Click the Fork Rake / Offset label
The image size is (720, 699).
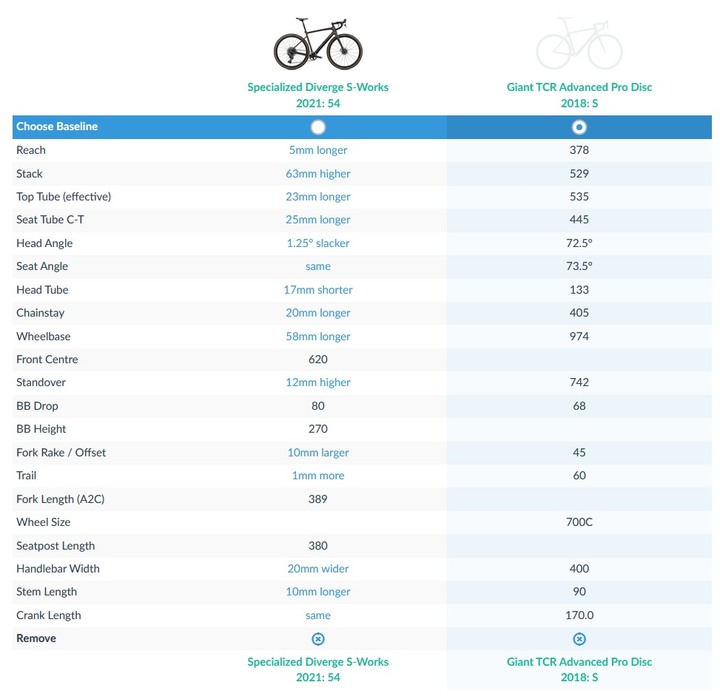pyautogui.click(x=61, y=452)
